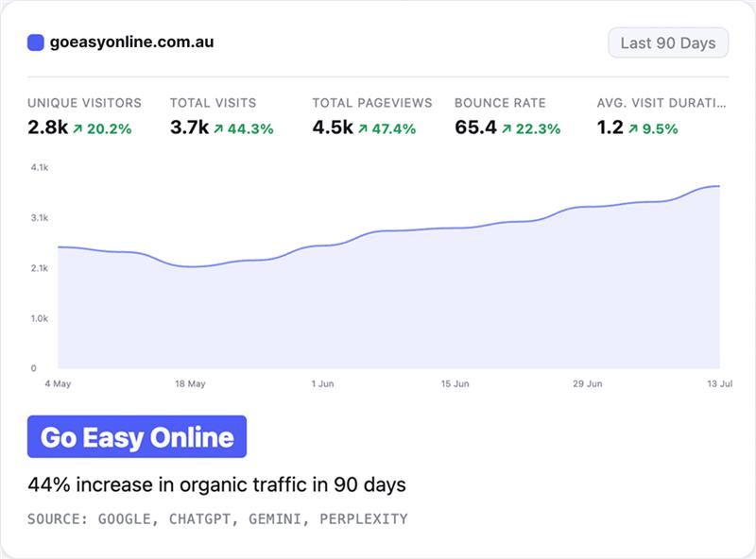Select the Total Pageviews 4.5k value

[x=333, y=127]
